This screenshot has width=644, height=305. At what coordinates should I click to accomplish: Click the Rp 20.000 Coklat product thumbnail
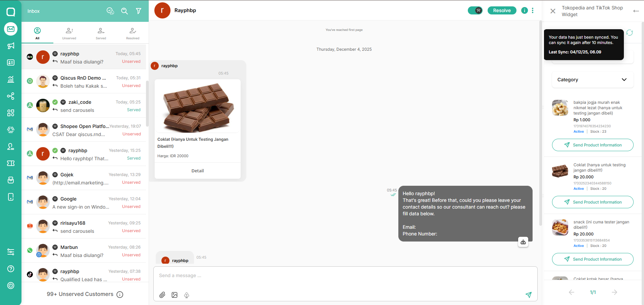pyautogui.click(x=560, y=170)
